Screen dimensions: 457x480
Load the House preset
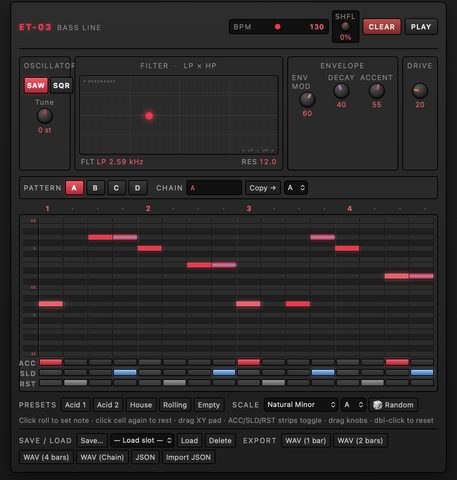[x=141, y=405]
